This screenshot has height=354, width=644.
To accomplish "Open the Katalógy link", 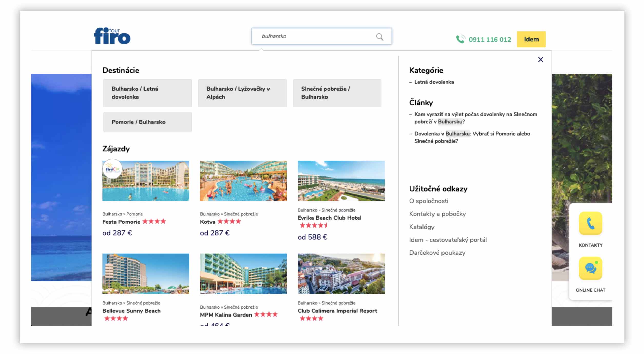I will point(422,227).
